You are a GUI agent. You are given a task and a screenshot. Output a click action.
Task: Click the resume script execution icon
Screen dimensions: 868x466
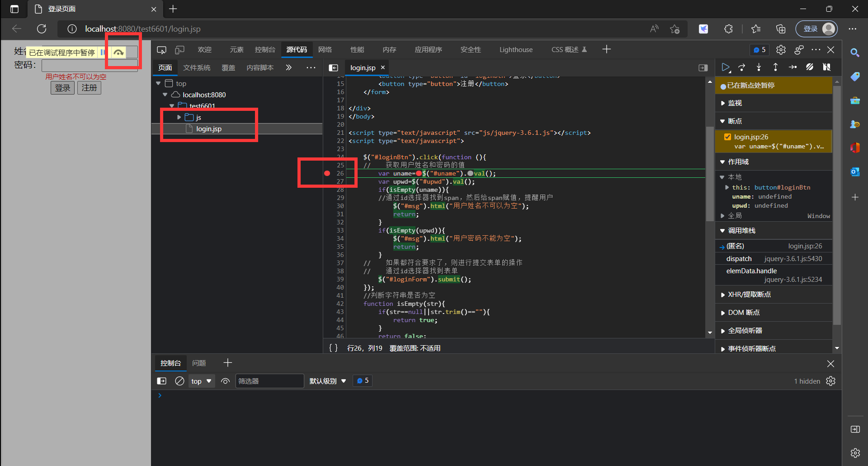725,67
